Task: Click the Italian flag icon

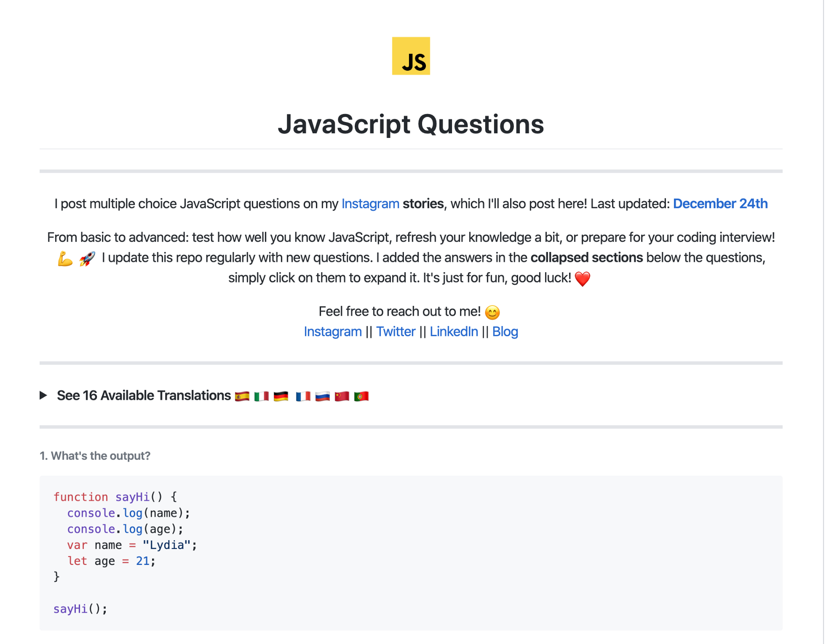Action: [261, 396]
